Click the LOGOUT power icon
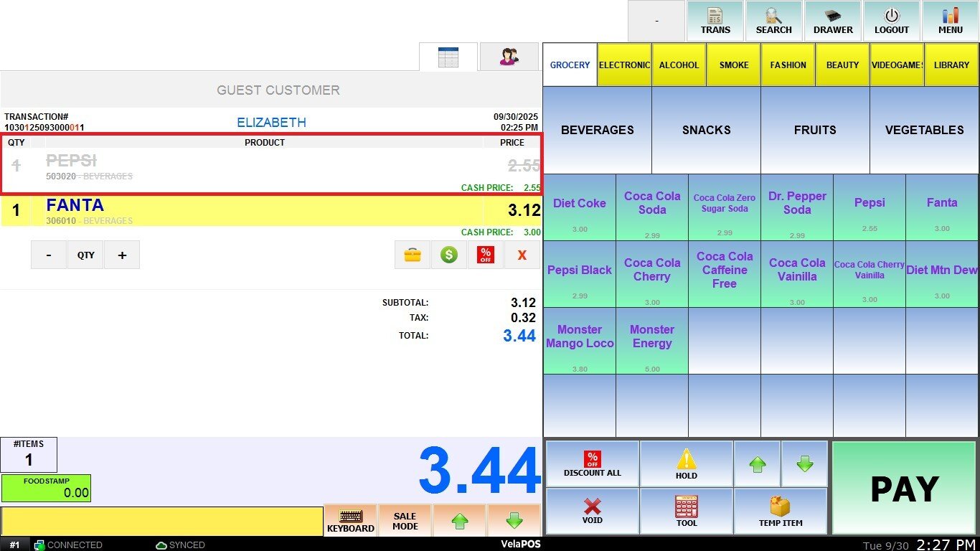Viewport: 980px width, 551px height. tap(891, 21)
